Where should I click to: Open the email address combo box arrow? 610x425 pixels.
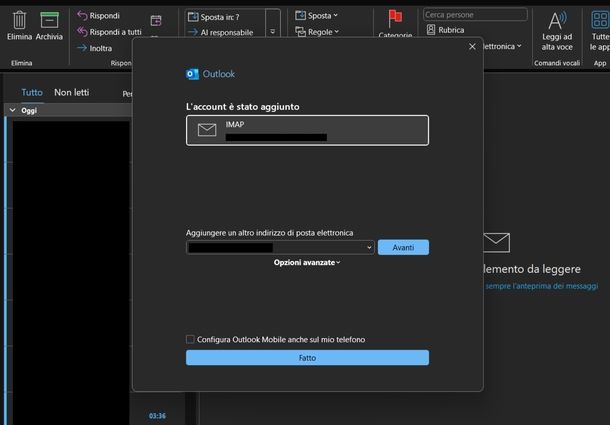[x=369, y=248]
